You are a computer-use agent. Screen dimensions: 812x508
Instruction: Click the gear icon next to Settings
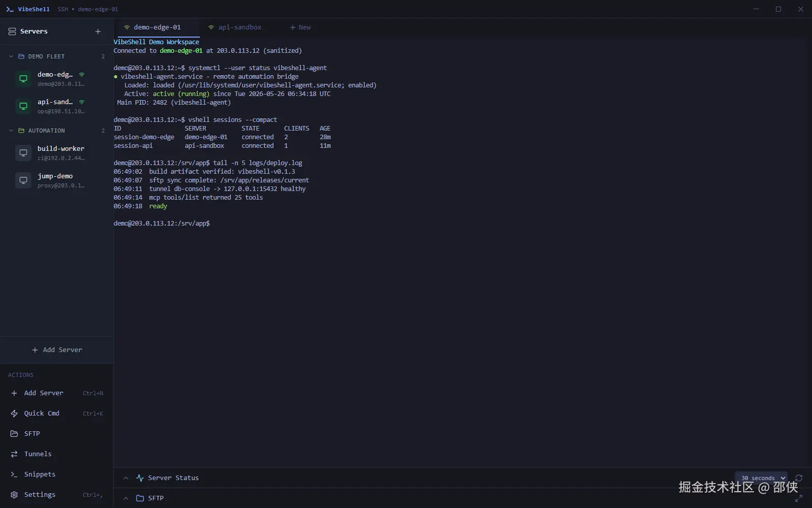point(14,495)
